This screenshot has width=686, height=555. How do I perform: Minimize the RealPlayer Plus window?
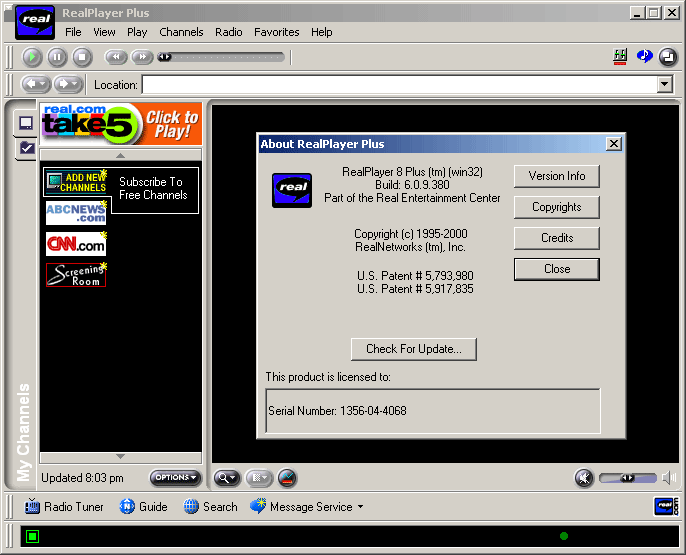(637, 13)
